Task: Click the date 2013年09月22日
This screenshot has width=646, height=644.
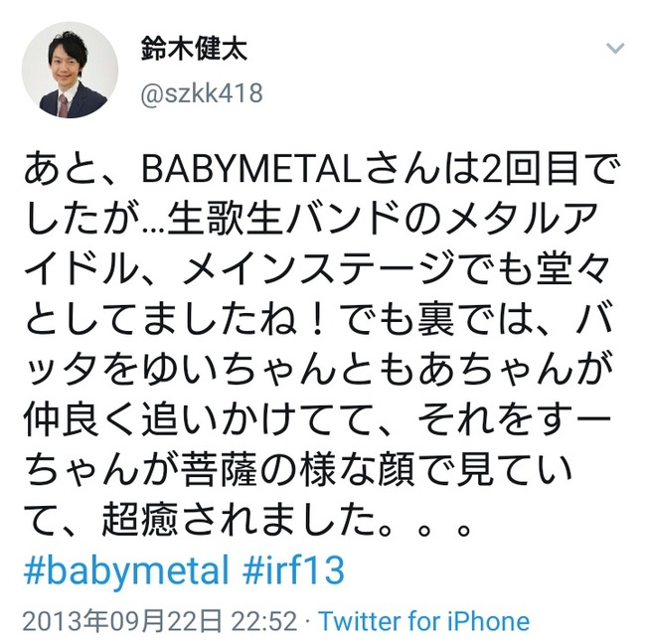Action: tap(122, 621)
